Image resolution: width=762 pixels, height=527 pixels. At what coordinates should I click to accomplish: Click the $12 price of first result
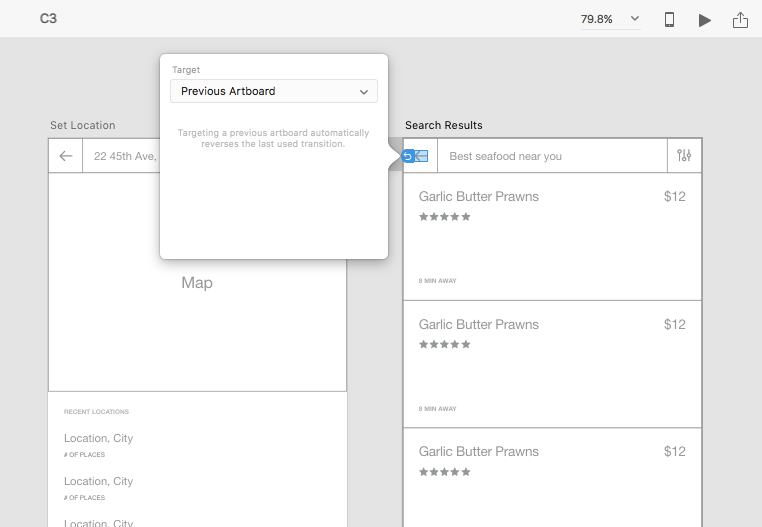pyautogui.click(x=674, y=197)
